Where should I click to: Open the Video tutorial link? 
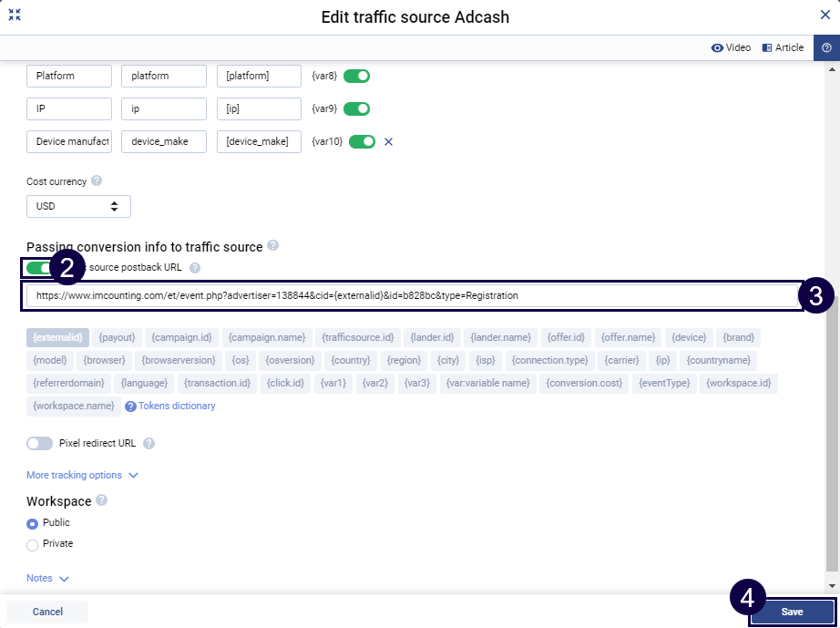click(x=731, y=47)
